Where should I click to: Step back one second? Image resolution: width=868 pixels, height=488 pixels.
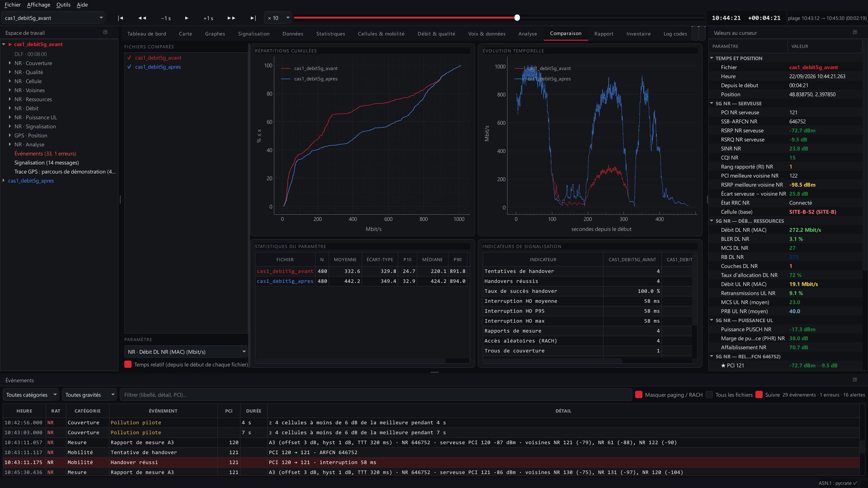166,18
